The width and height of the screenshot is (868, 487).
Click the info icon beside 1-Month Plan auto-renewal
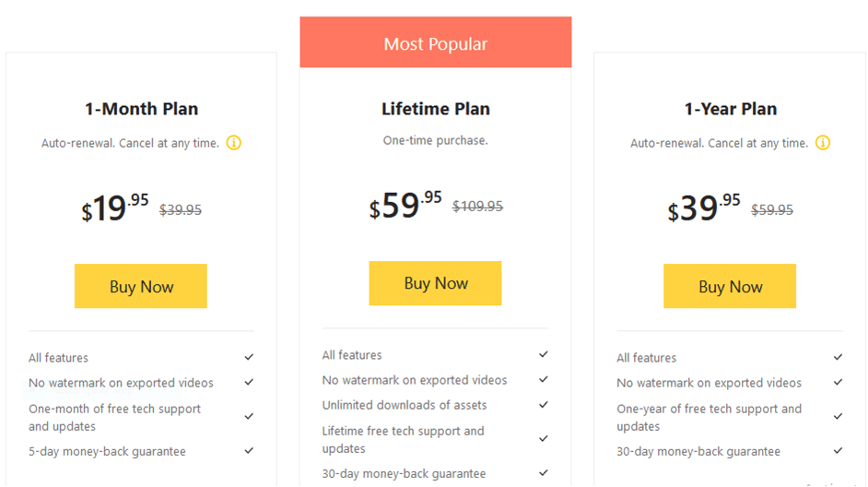coord(234,143)
